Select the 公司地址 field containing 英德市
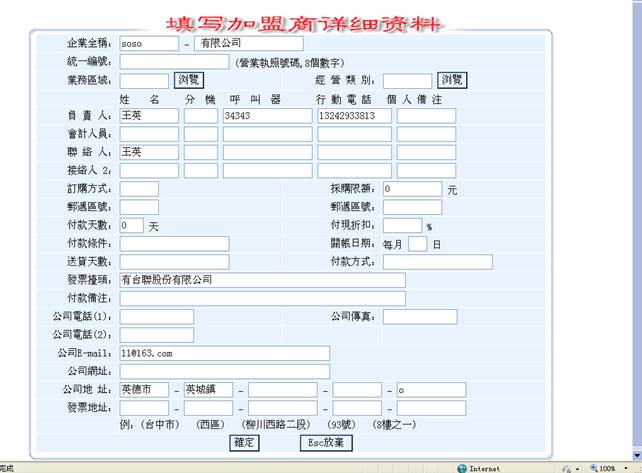Viewport: 642px width, 473px height. pyautogui.click(x=143, y=390)
